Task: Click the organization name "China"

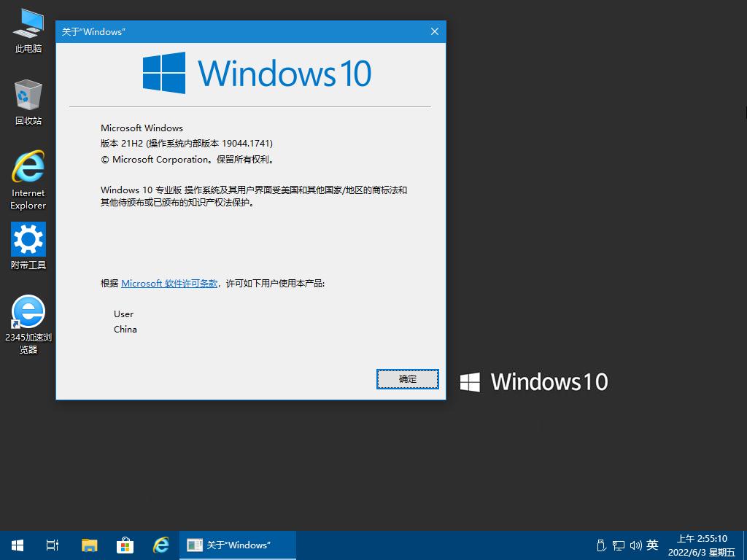Action: click(125, 329)
